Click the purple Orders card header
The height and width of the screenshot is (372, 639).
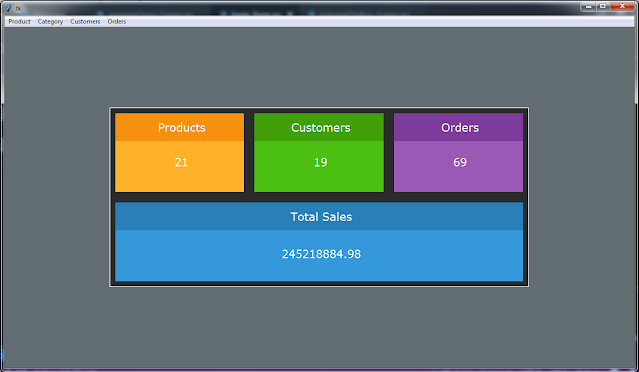pyautogui.click(x=458, y=127)
